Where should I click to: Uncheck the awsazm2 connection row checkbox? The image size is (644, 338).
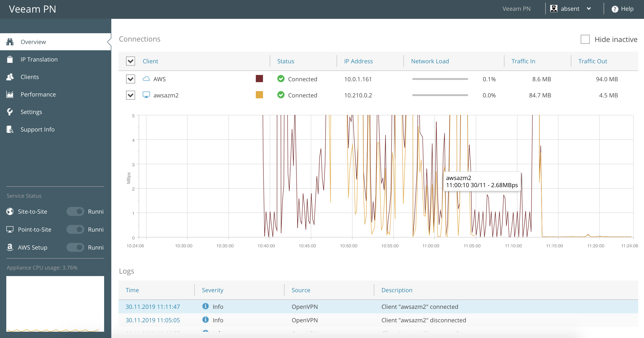coord(131,95)
